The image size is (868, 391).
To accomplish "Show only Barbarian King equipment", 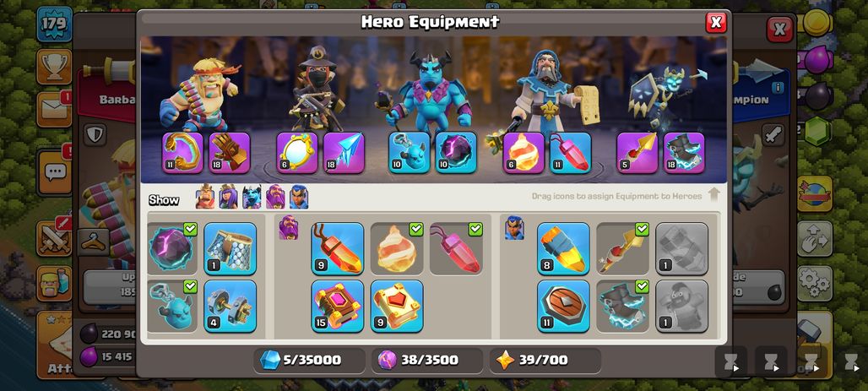I will coord(205,197).
